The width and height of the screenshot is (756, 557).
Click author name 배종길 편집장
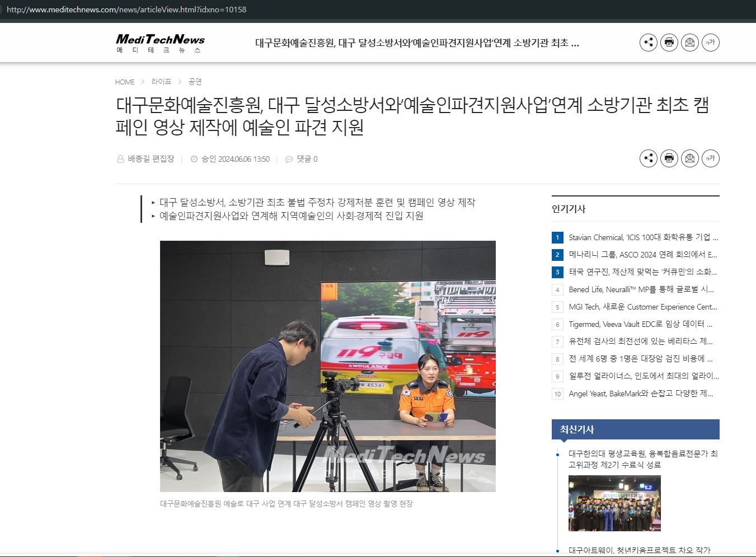coord(151,159)
